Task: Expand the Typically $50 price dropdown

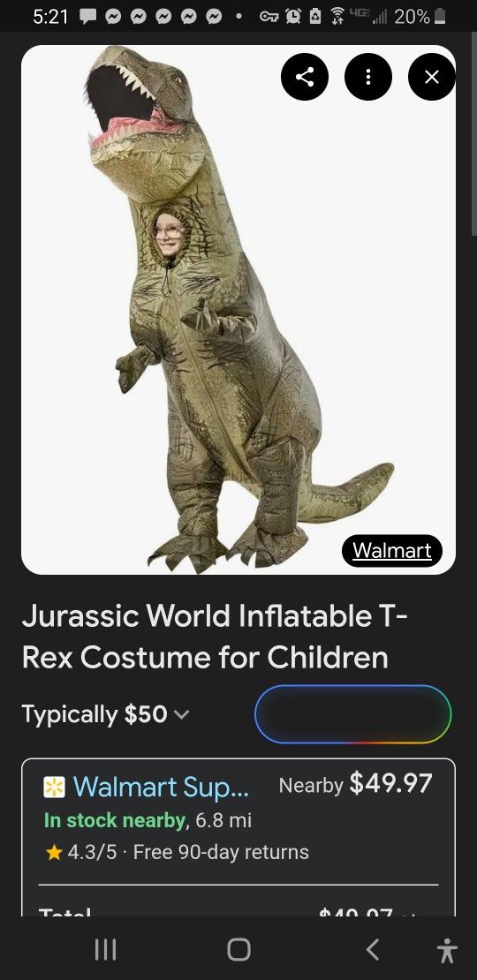Action: click(106, 713)
